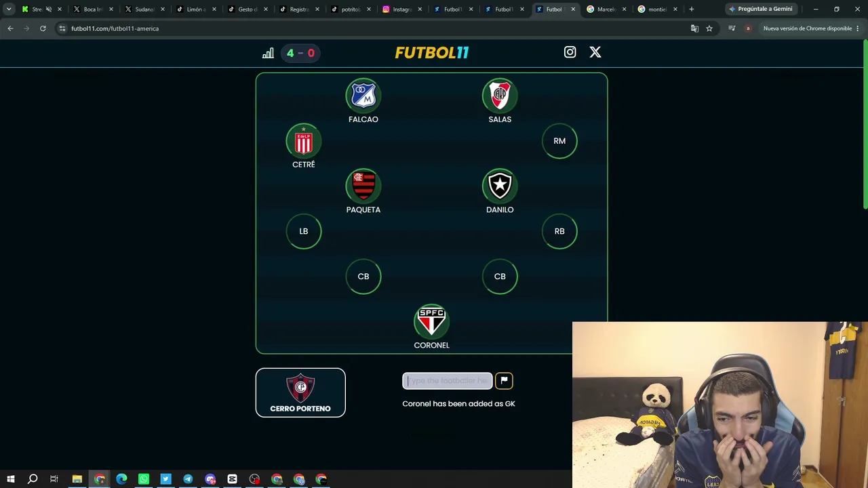Open Telegram from the taskbar
The height and width of the screenshot is (488, 868).
(188, 479)
